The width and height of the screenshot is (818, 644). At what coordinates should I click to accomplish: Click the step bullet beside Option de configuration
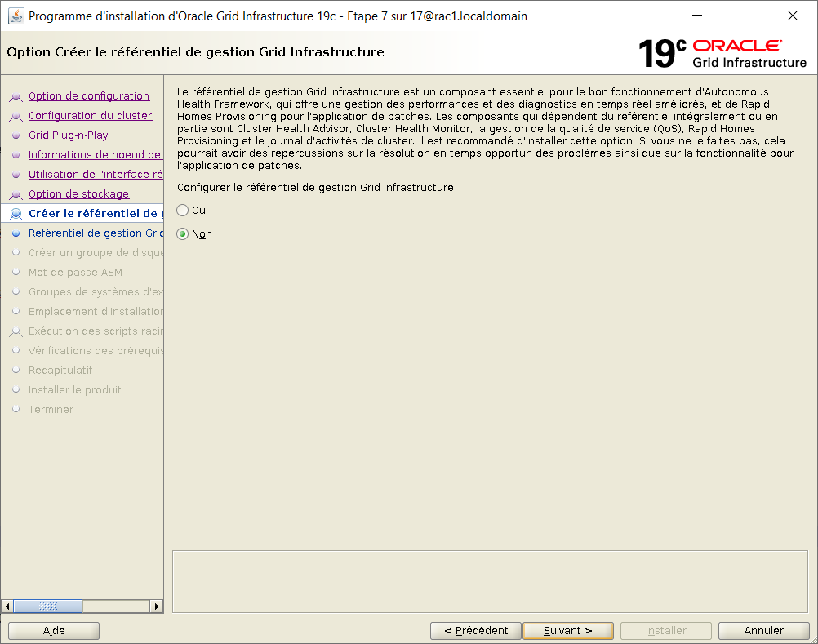pos(16,96)
